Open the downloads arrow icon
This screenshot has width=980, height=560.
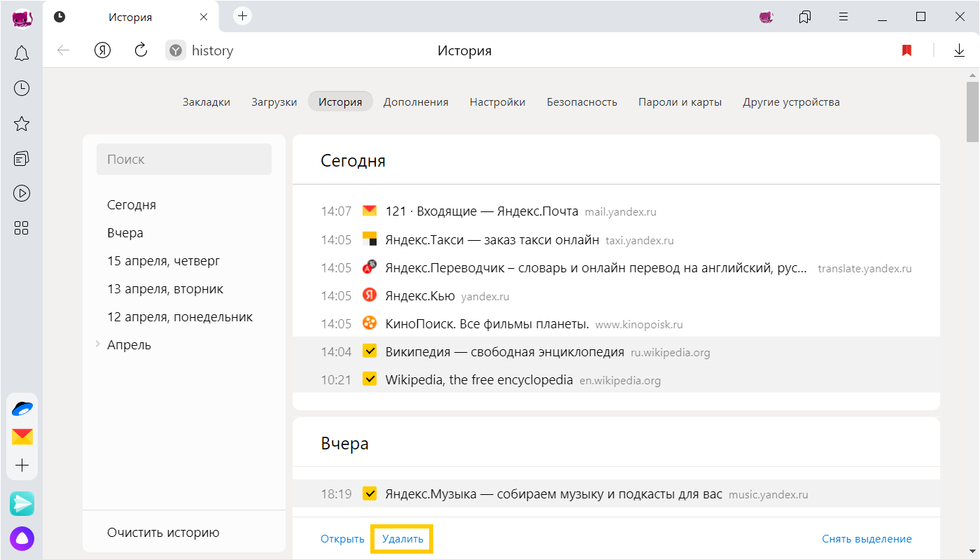[959, 50]
